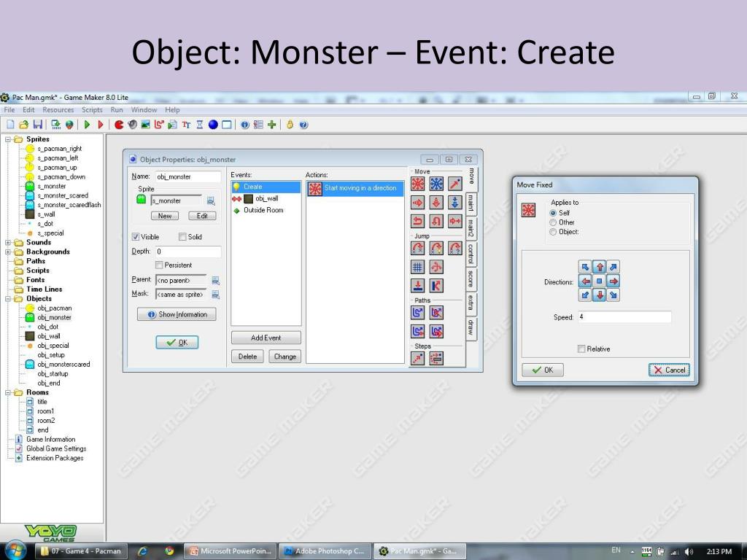Click the Add Event button
Viewport: 747px width, 560px height.
point(266,338)
